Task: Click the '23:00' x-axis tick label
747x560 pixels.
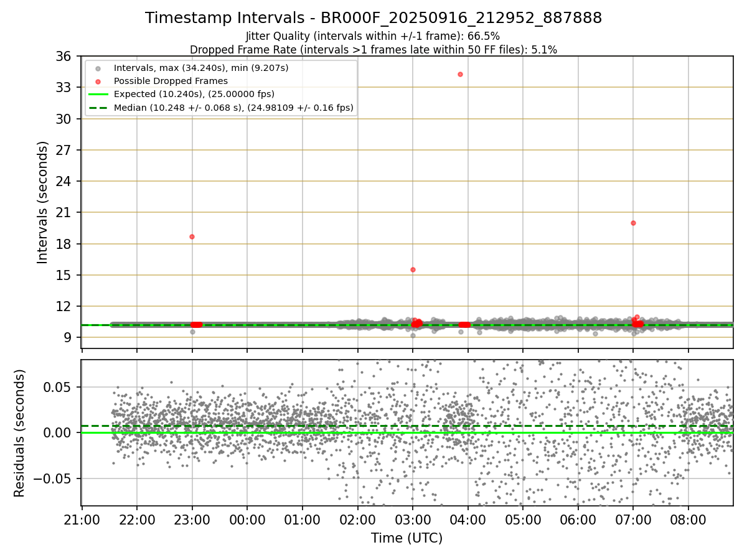Action: (x=192, y=519)
